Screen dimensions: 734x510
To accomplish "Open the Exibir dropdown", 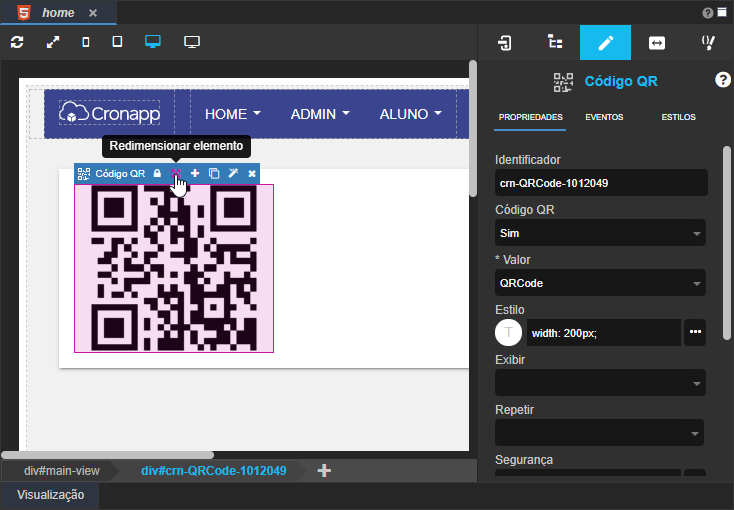I will [x=600, y=383].
